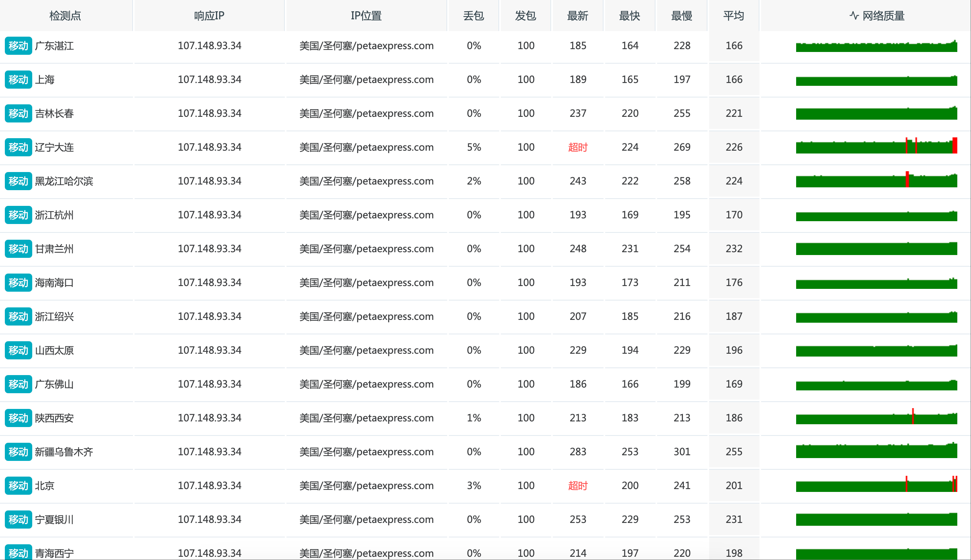Click the network quality chart for 辽宁大连
Screen dimensions: 971x560
point(876,145)
